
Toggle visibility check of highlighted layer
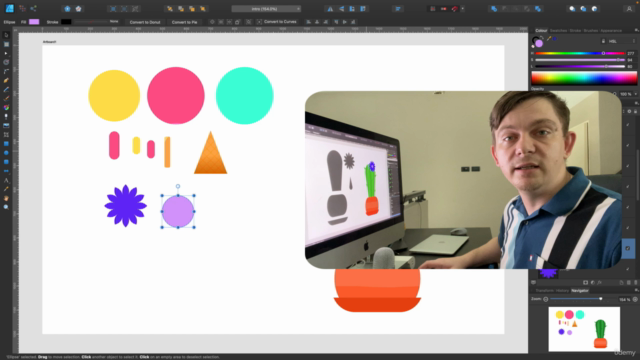pyautogui.click(x=628, y=248)
